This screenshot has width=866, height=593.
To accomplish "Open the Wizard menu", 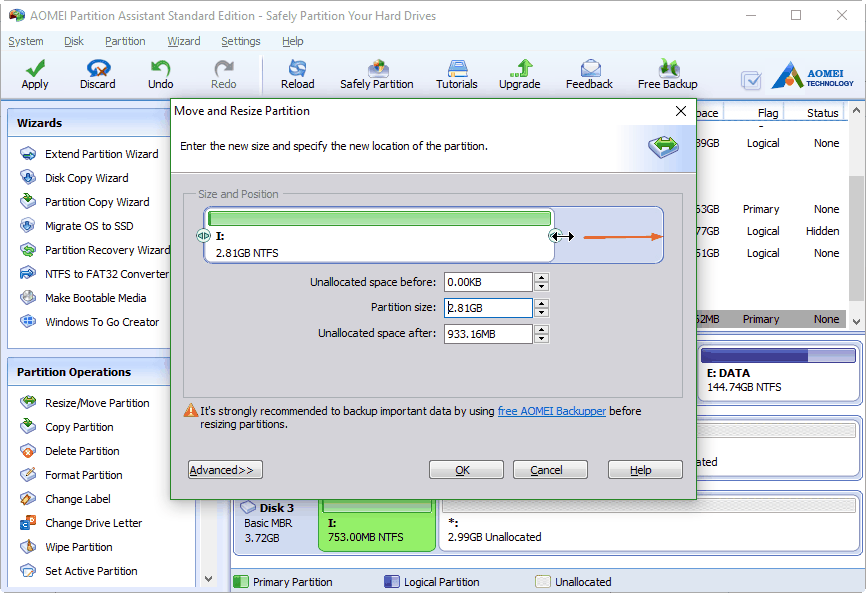I will [x=183, y=41].
